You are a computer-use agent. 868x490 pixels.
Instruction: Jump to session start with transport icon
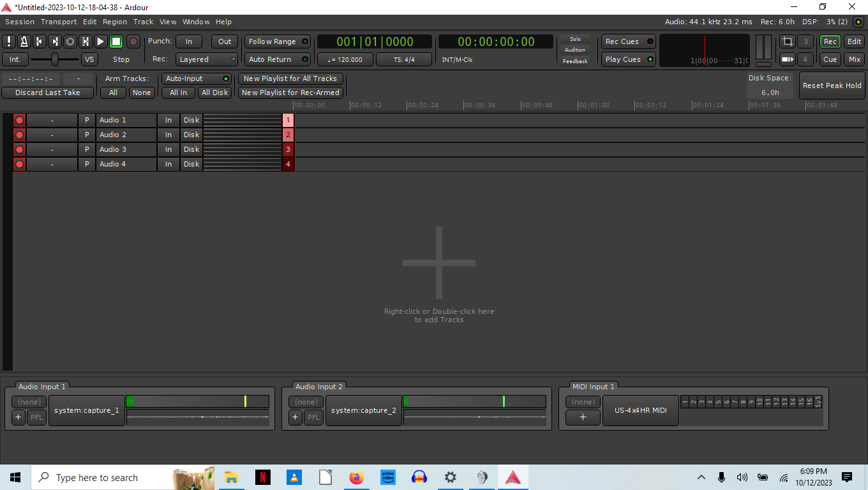pos(40,41)
